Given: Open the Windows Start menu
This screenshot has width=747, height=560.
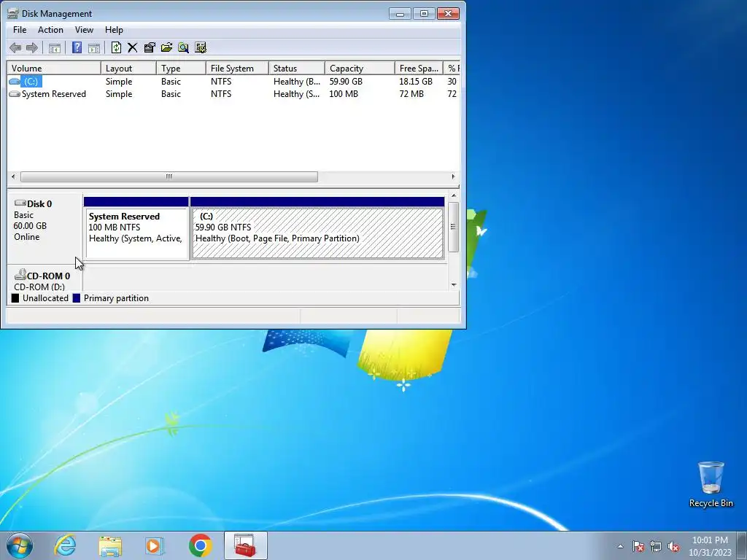Looking at the screenshot, I should tap(20, 545).
